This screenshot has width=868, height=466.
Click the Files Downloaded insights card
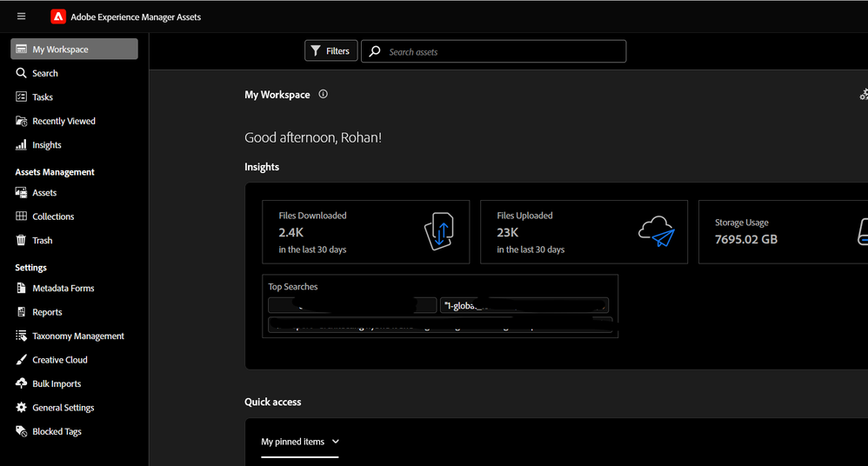365,232
